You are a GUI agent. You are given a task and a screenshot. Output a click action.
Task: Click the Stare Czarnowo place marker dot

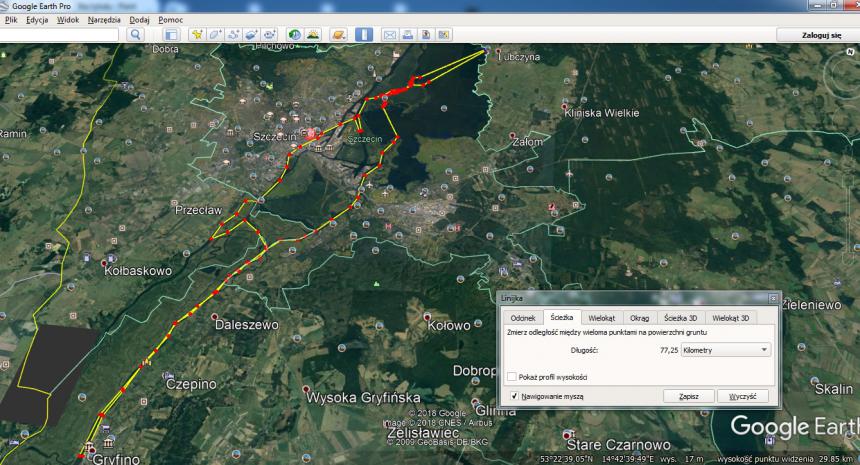click(567, 436)
